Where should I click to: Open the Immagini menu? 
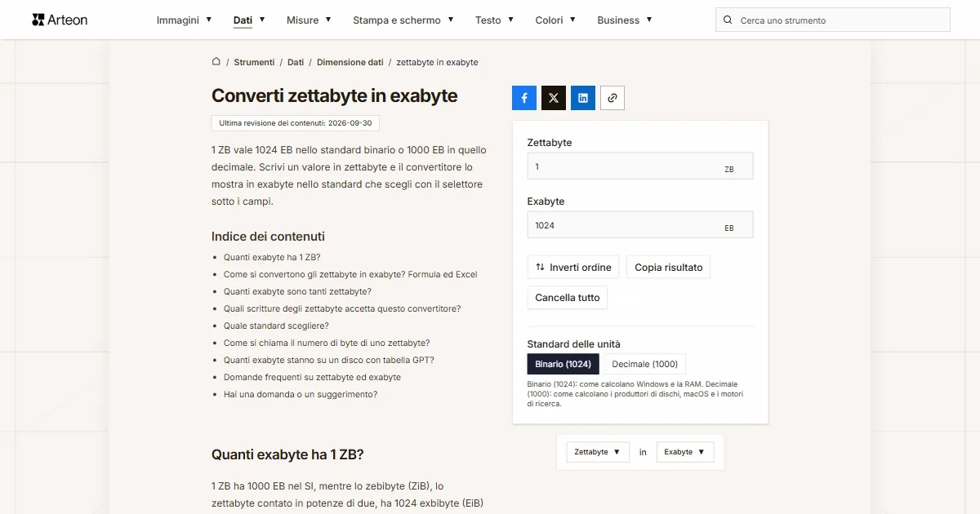click(x=185, y=20)
